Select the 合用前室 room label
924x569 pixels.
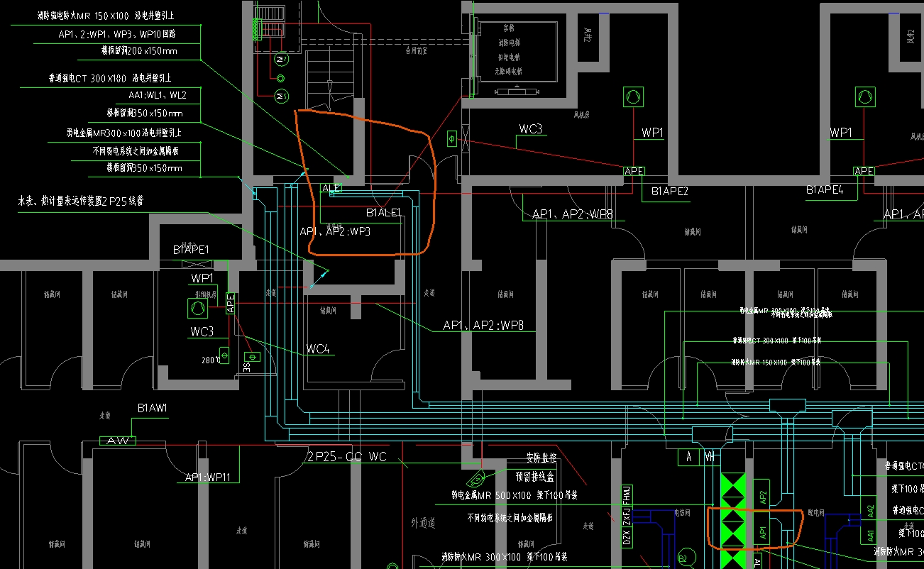tap(418, 51)
